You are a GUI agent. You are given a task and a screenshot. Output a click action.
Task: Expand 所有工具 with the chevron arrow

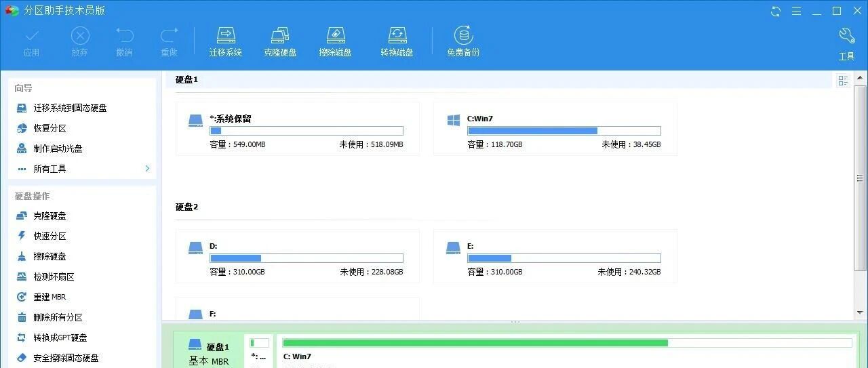[x=147, y=168]
